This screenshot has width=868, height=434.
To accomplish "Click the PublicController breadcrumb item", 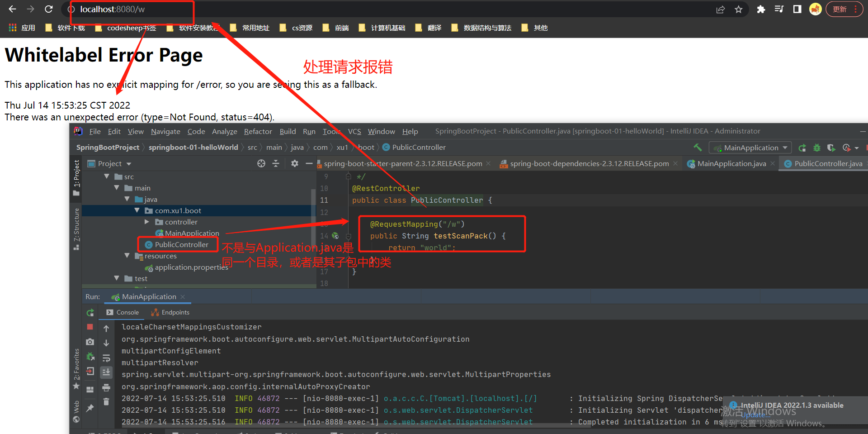I will [x=414, y=148].
